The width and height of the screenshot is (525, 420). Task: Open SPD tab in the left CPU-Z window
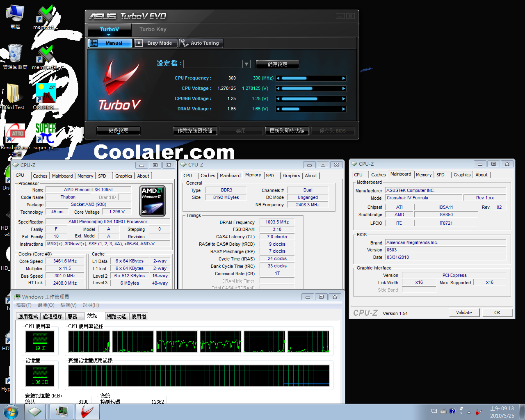tap(102, 176)
